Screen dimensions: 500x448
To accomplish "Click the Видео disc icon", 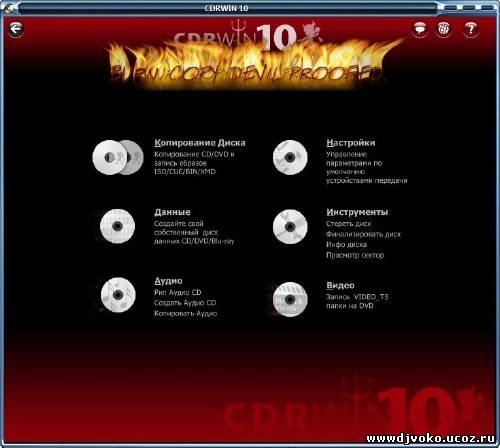I will (290, 299).
